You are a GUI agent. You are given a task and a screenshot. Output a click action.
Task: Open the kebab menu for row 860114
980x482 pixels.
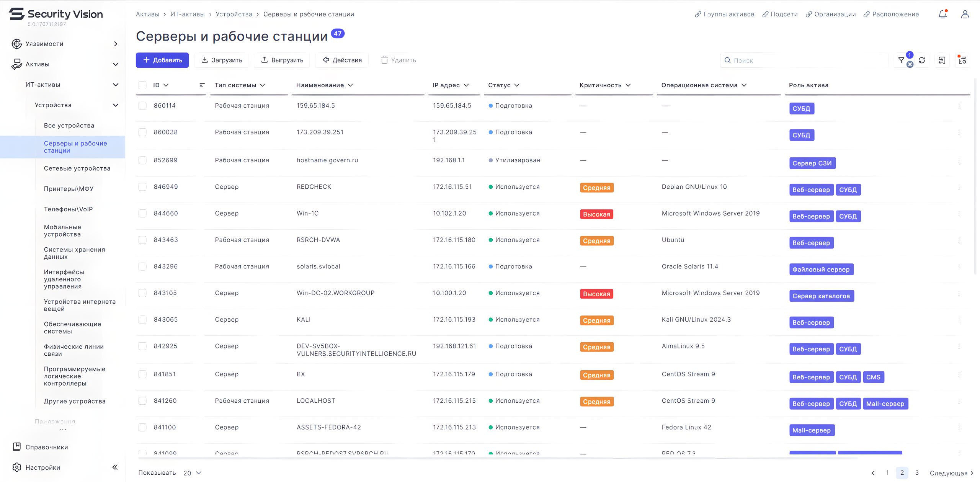pyautogui.click(x=959, y=106)
